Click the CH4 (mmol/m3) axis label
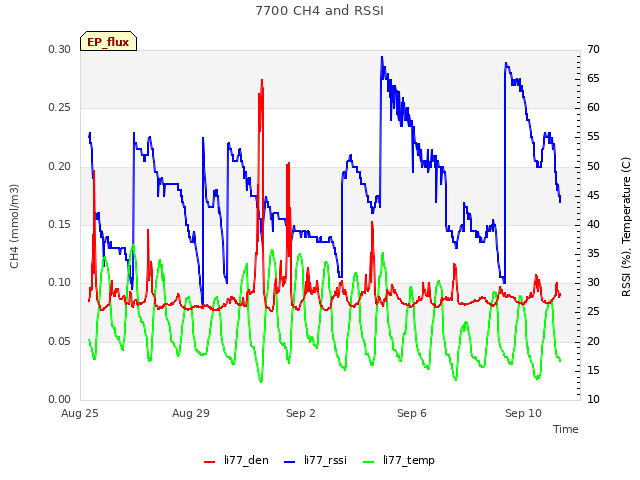Screen dimensions: 640x480 (14, 226)
